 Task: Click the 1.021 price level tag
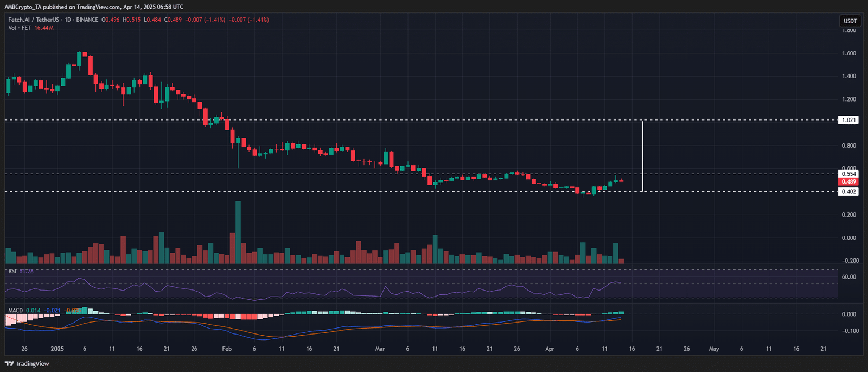(x=848, y=120)
